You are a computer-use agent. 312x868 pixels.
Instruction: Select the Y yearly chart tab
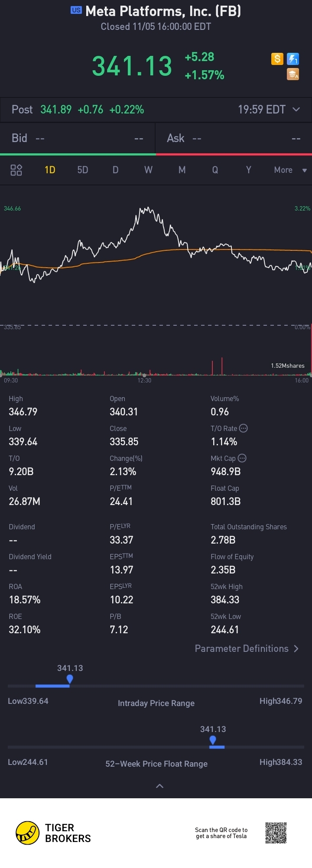coord(248,170)
